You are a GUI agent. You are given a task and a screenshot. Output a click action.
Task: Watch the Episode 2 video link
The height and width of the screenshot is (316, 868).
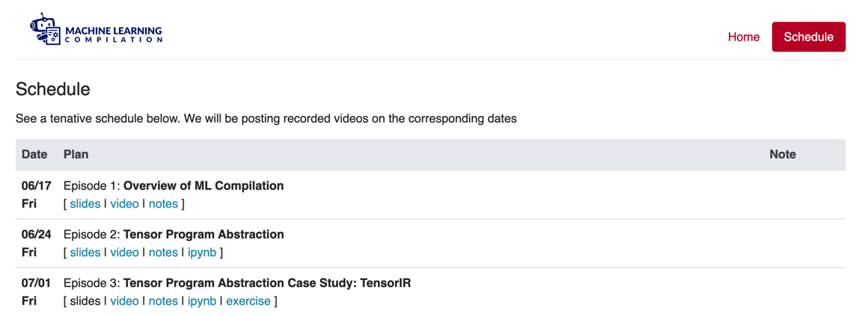click(x=124, y=253)
